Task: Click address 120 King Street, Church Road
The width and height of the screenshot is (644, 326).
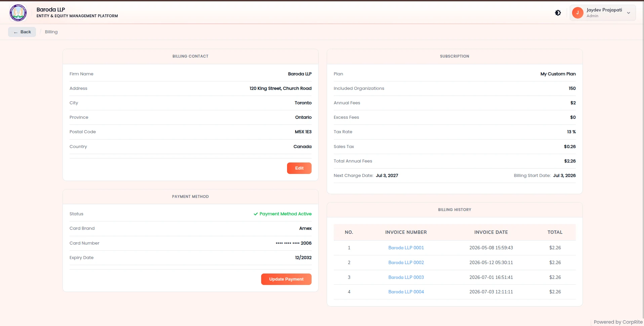Action: (280, 88)
